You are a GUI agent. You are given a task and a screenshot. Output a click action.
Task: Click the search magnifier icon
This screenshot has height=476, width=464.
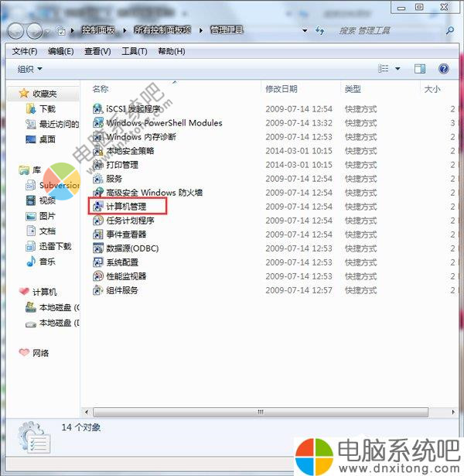pos(450,30)
